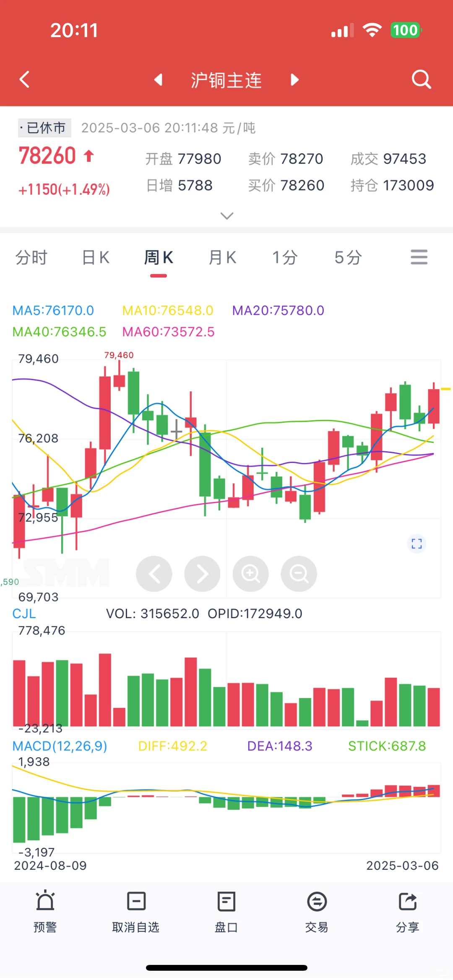
Task: Go to the previous contract with the left triangle
Action: pyautogui.click(x=158, y=80)
